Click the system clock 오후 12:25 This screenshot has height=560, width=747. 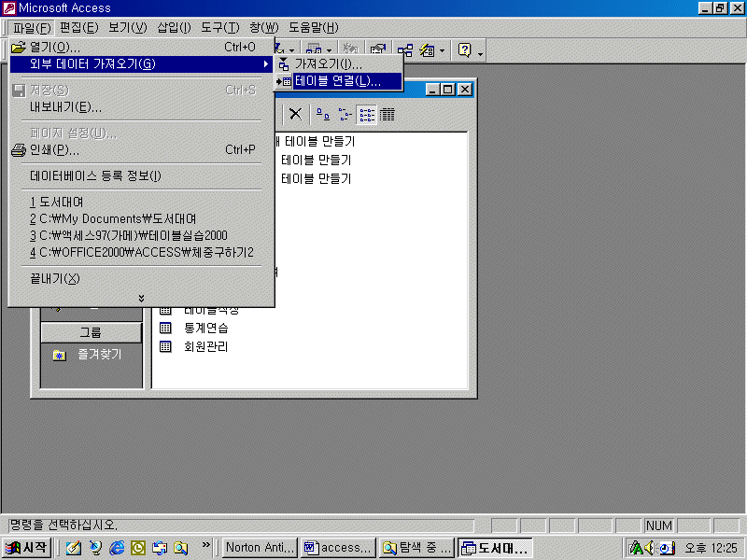[x=711, y=548]
